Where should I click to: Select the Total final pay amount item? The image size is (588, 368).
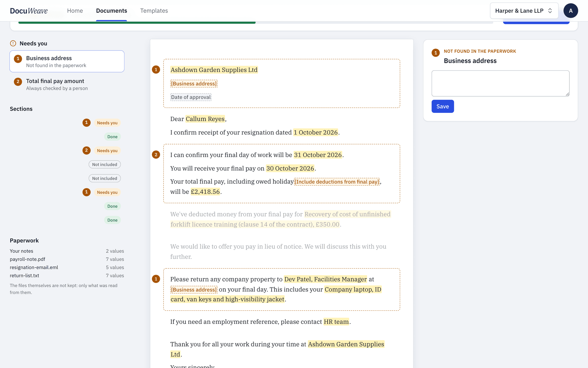[x=67, y=84]
